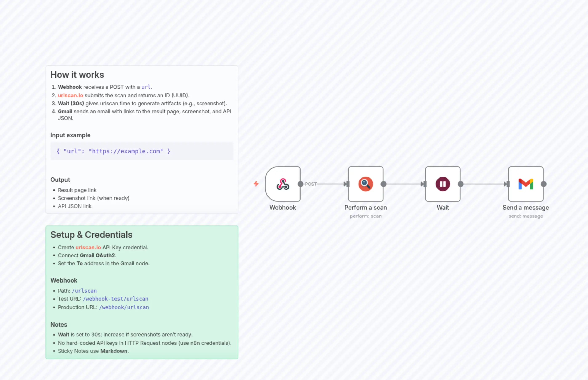Open the /webhook/urlscan production URL link
This screenshot has height=380, width=588.
pos(124,307)
